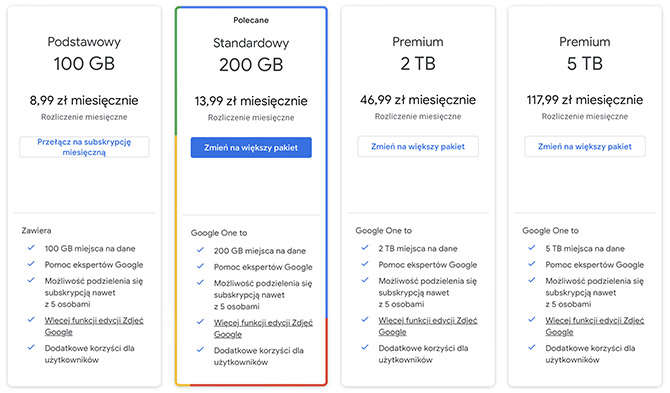The image size is (670, 393).
Task: Click the 'Podstawowy 100 GB' plan heading
Action: pyautogui.click(x=84, y=53)
